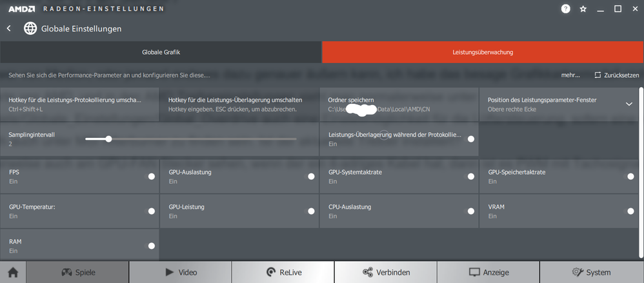Toggle the FPS metric

coord(152,177)
